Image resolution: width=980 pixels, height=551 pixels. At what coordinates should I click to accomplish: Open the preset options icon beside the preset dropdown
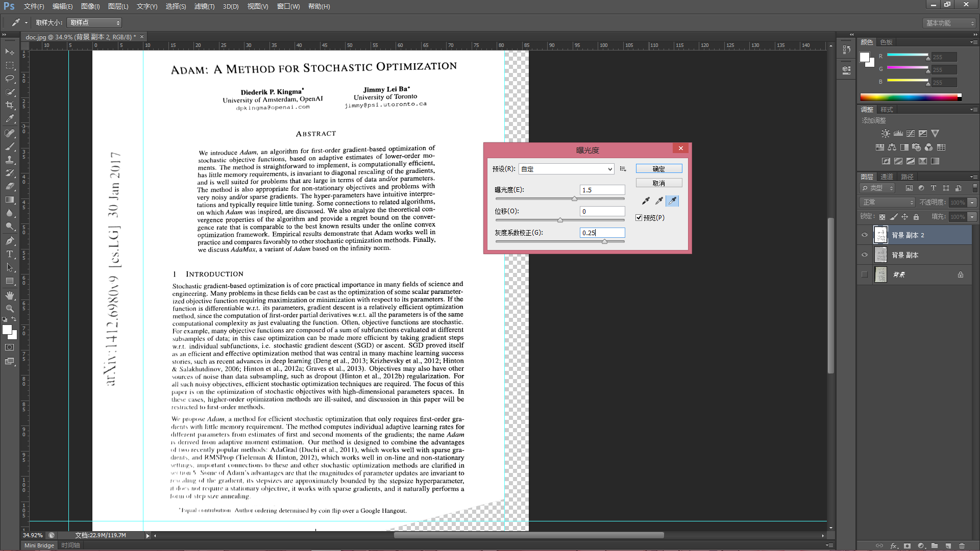point(623,169)
